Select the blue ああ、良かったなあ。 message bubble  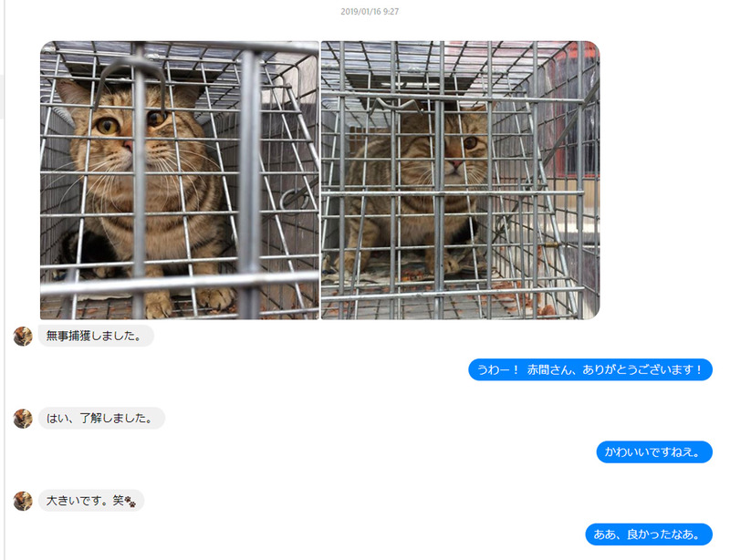(649, 534)
